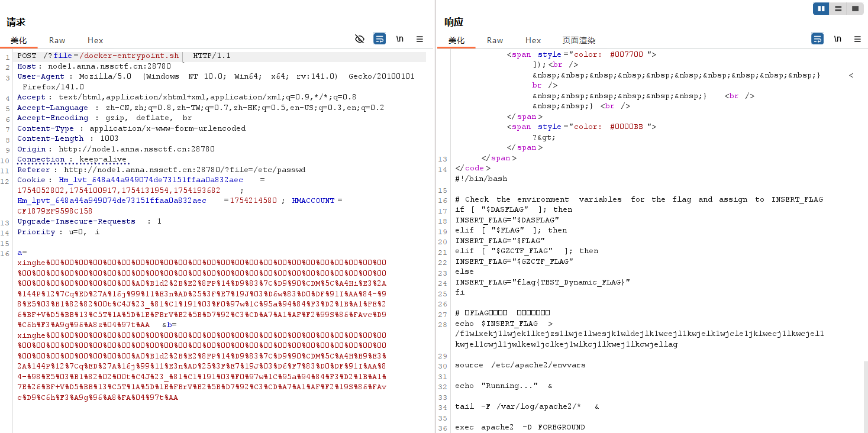868x433 pixels.
Task: Click the INSERT_FLAG="$GZCTF_FLAG" line
Action: click(514, 261)
